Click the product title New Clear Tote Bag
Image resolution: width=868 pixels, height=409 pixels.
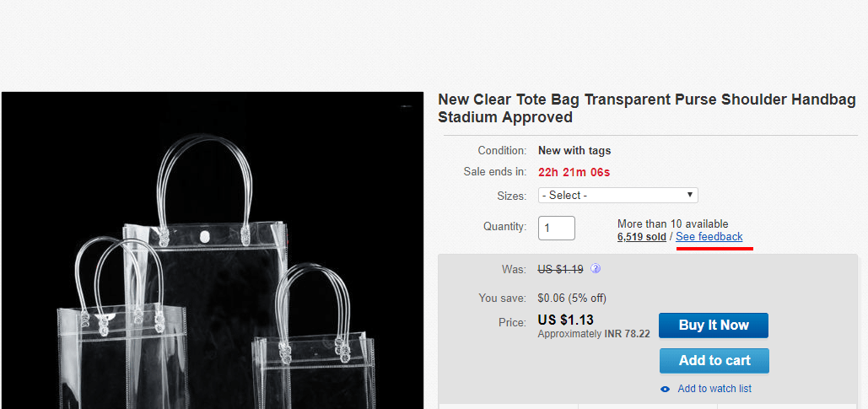646,109
